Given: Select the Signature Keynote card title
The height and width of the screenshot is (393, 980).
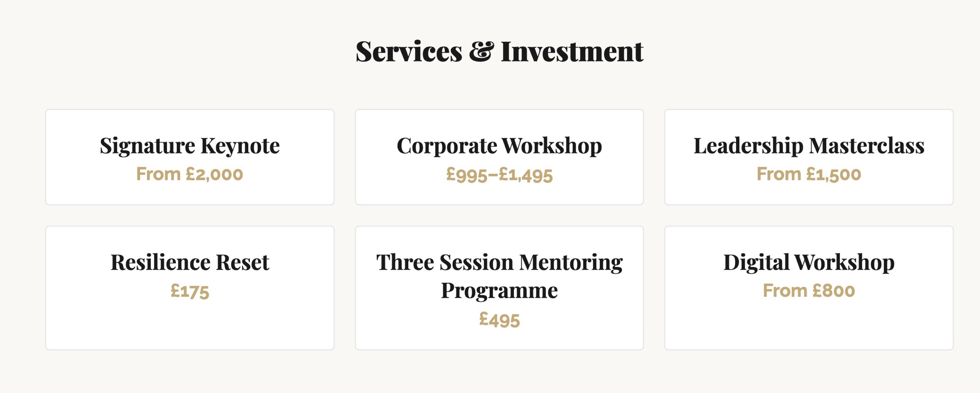Looking at the screenshot, I should point(190,146).
